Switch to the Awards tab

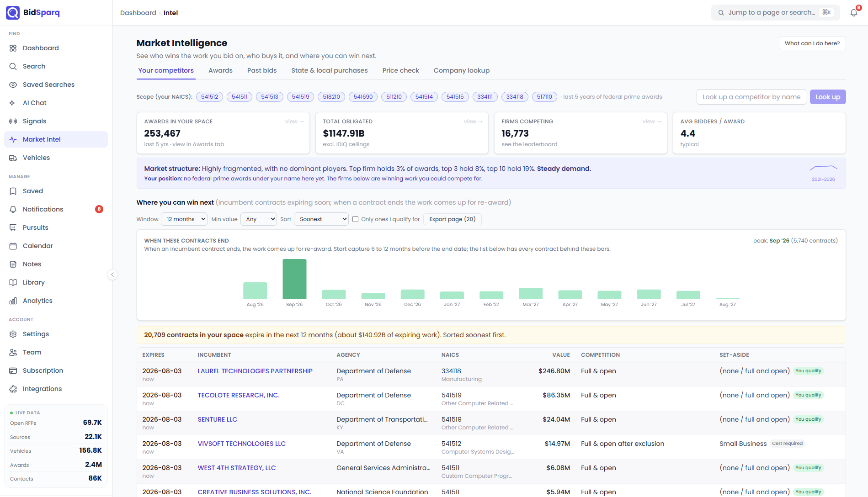point(220,70)
